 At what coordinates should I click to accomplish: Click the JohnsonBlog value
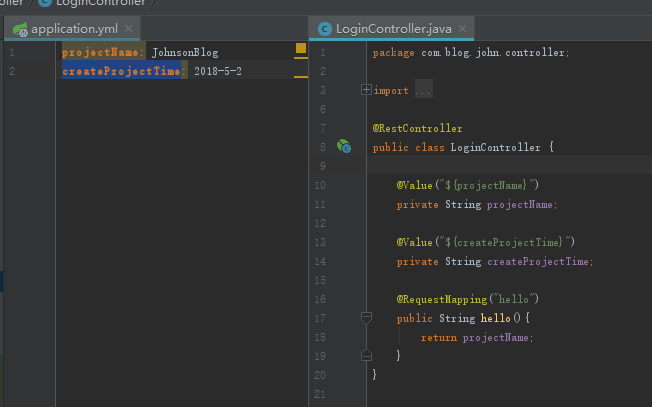(185, 52)
